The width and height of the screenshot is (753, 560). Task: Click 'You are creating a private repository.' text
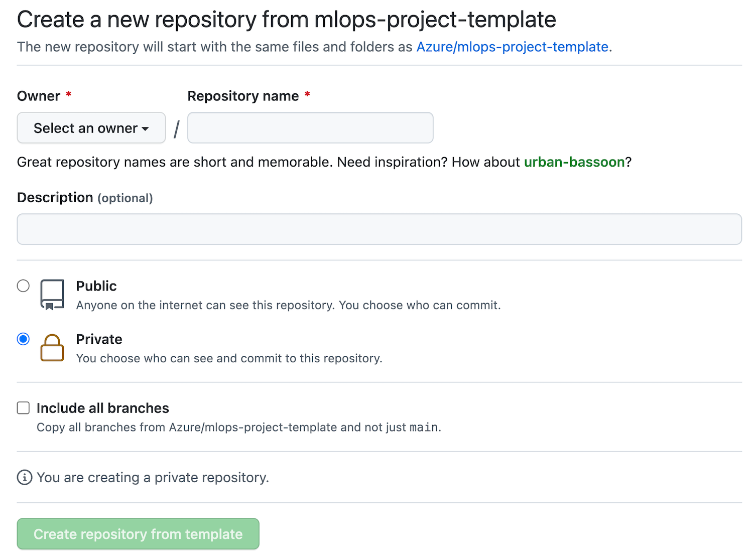point(153,478)
